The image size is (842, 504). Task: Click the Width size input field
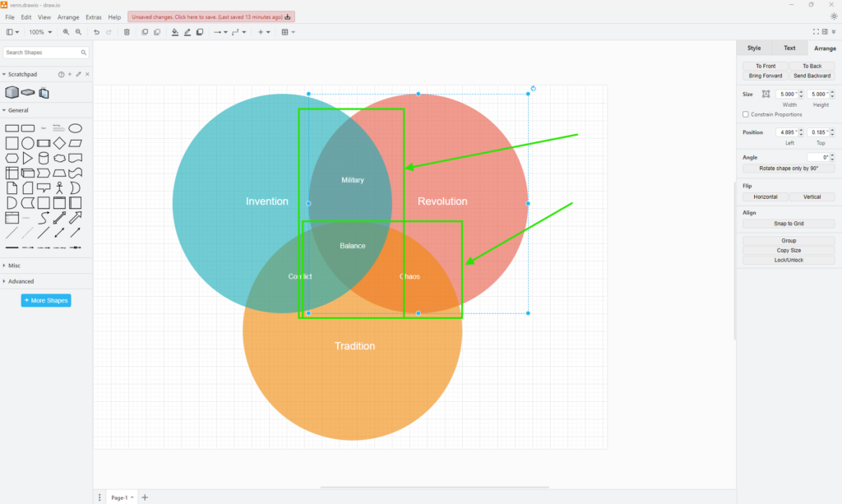787,94
